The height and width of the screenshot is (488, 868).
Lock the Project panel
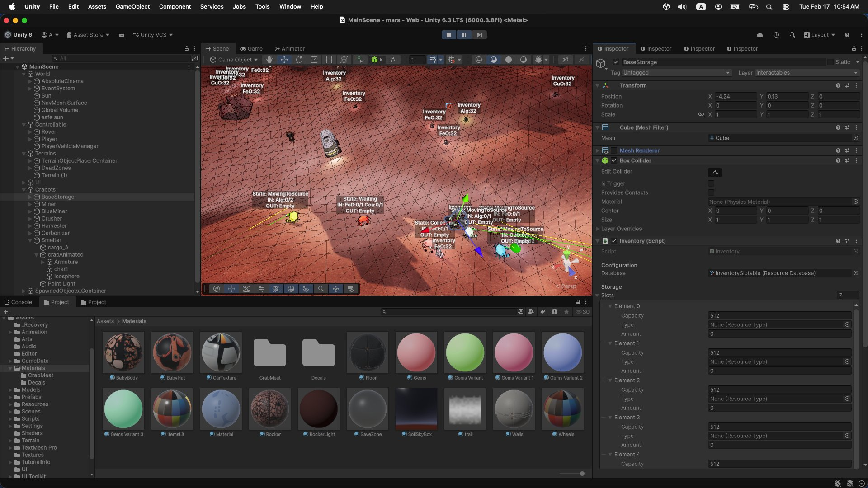(578, 302)
